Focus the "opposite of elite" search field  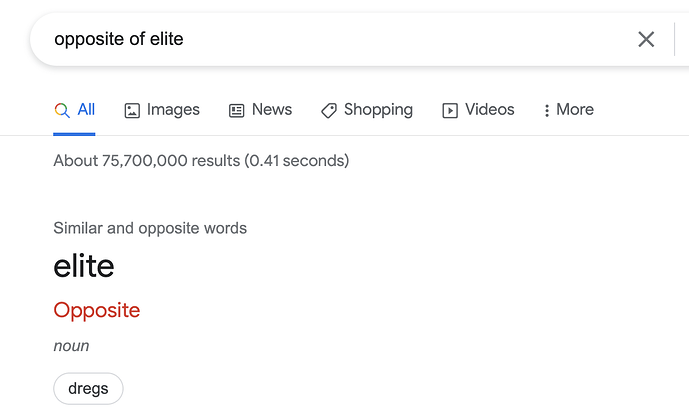point(330,39)
